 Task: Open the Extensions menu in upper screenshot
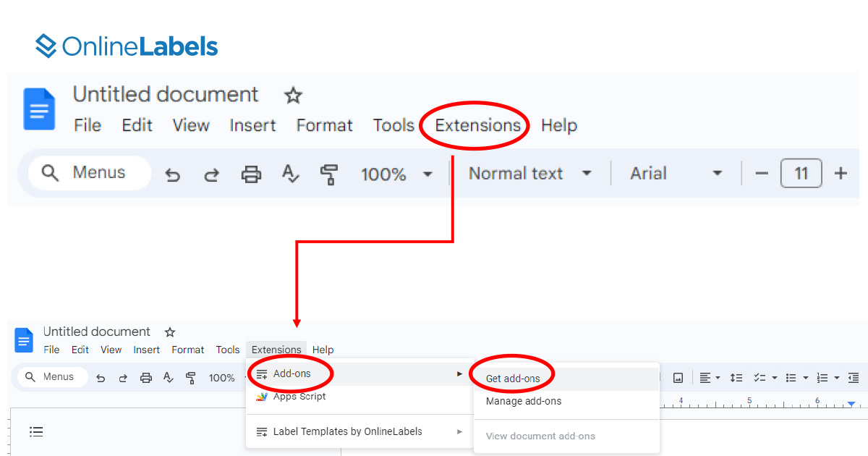[477, 125]
